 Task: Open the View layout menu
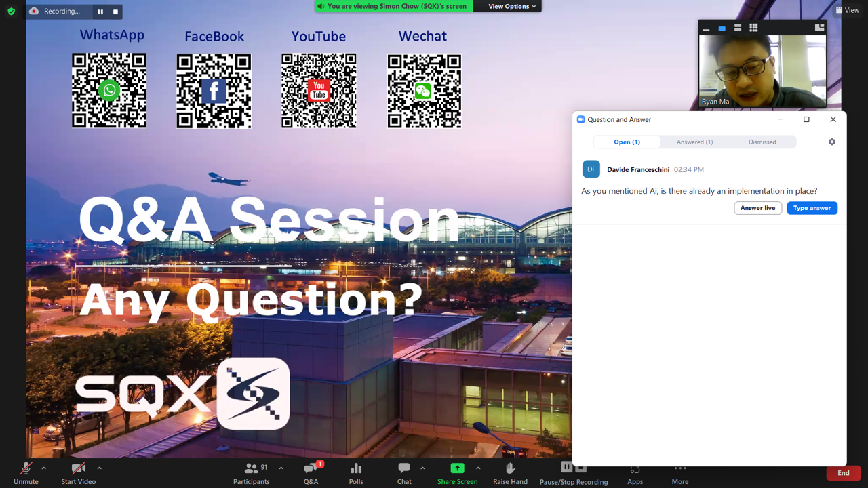pos(848,10)
